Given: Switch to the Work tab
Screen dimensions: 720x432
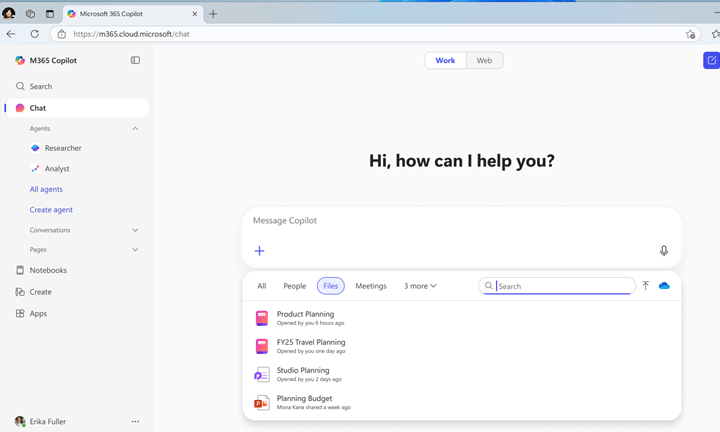Looking at the screenshot, I should 445,61.
